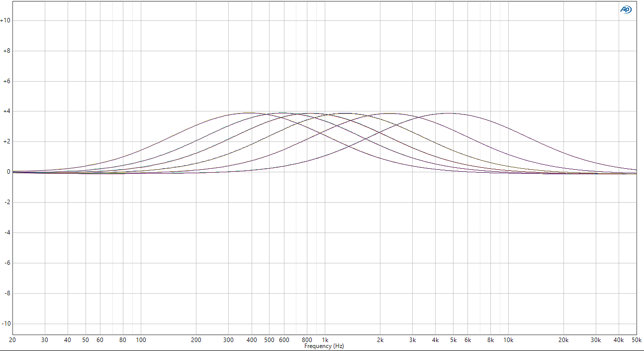
Task: Select the '200' Hz frequency tick label
Action: [x=196, y=340]
